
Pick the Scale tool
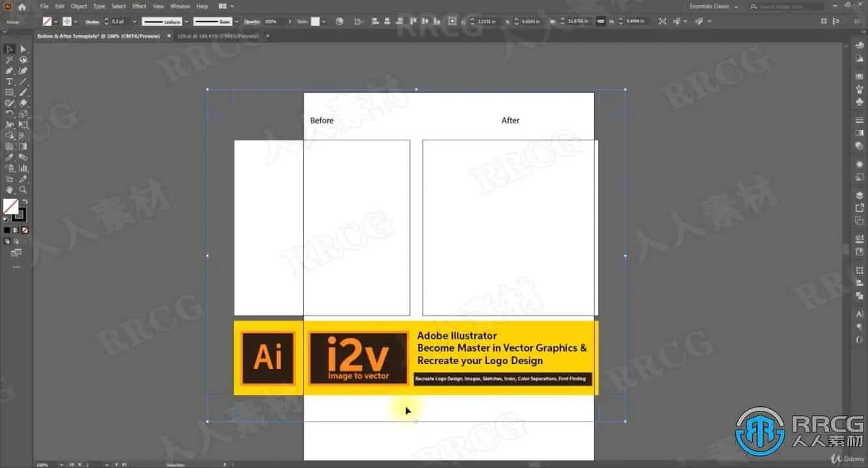coord(23,114)
